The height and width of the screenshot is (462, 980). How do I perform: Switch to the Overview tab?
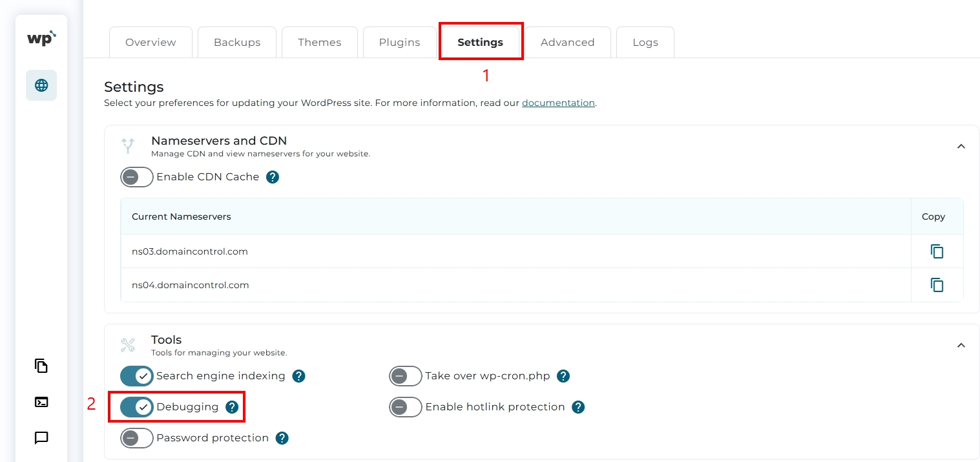(151, 43)
